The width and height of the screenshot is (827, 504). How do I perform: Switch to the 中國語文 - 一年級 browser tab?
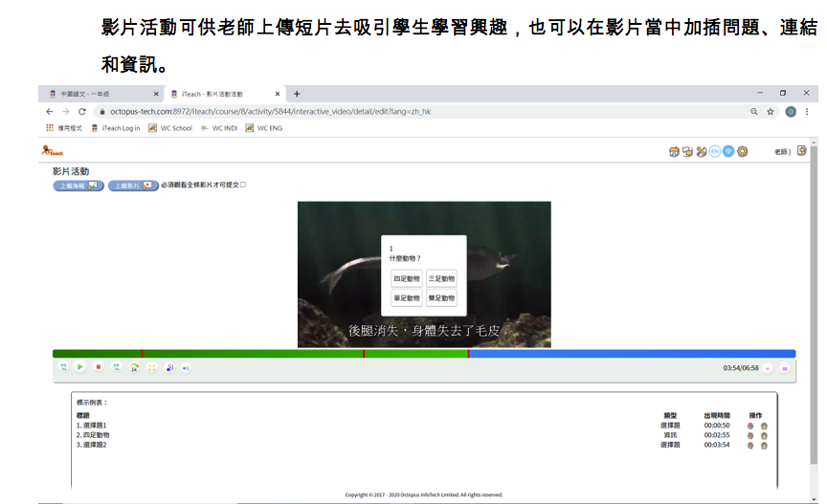tap(102, 94)
